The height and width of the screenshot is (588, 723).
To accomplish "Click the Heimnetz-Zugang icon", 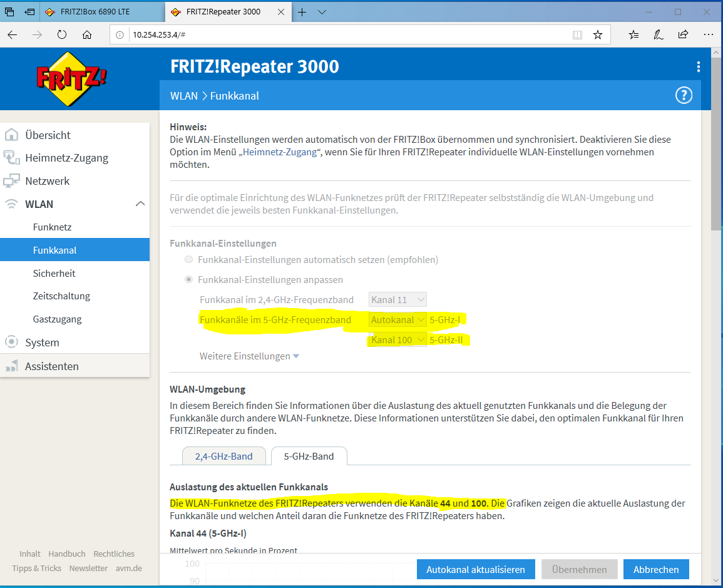I will point(11,158).
